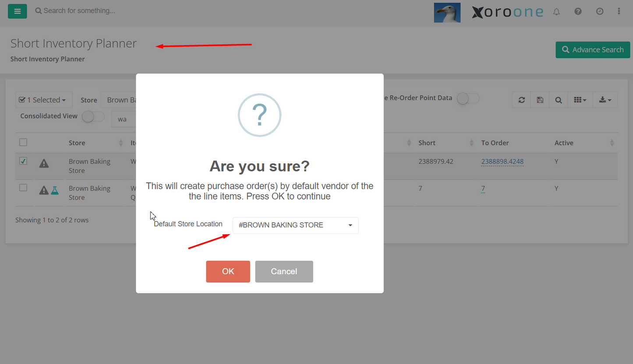
Task: Sort by Store column arrows
Action: [121, 143]
